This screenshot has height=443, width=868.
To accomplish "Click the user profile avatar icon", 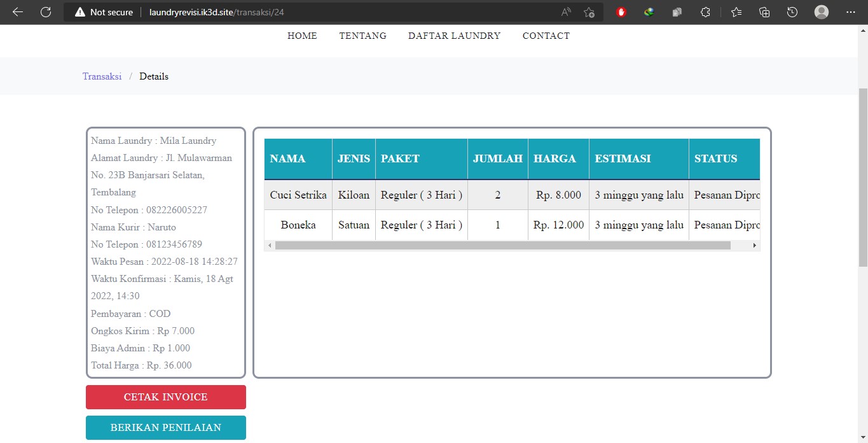I will (x=822, y=12).
